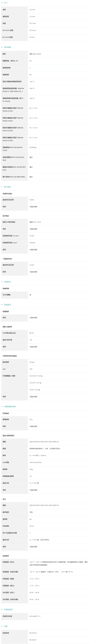Click the 30 s exposure time value

click(x=31, y=419)
